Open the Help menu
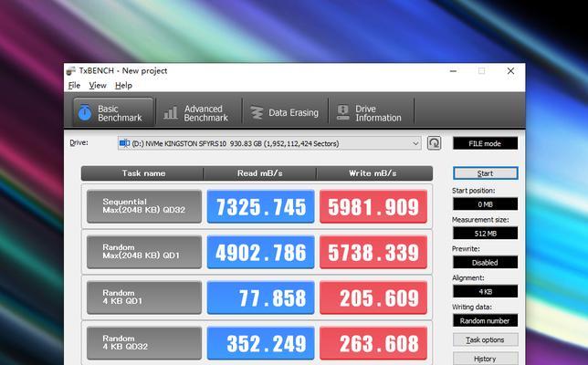 [x=123, y=86]
